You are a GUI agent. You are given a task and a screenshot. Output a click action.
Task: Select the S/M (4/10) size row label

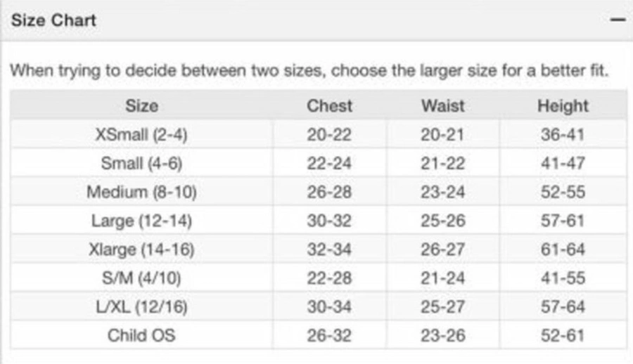point(141,278)
